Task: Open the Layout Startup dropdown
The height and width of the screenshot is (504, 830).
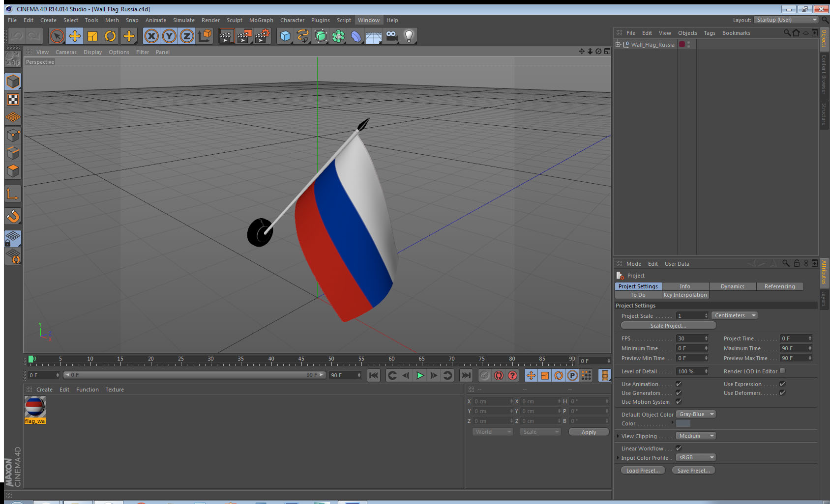Action: pyautogui.click(x=786, y=20)
